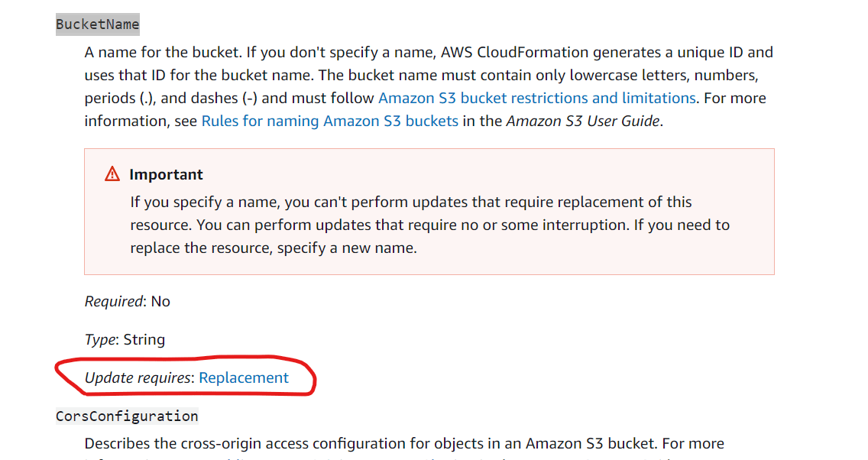Open Amazon S3 bucket restrictions and limitations link
Screen dimensions: 868x460
point(536,98)
